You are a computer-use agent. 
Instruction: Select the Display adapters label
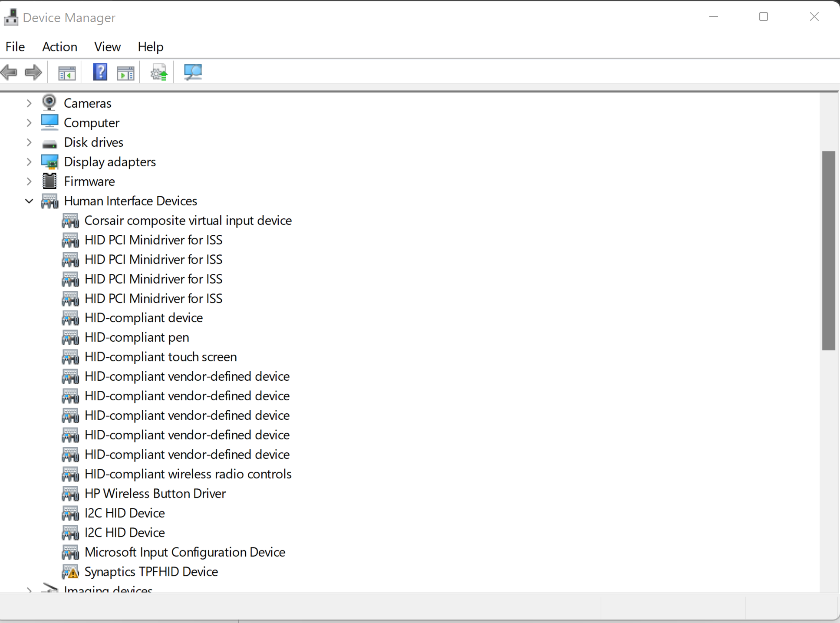pos(110,162)
